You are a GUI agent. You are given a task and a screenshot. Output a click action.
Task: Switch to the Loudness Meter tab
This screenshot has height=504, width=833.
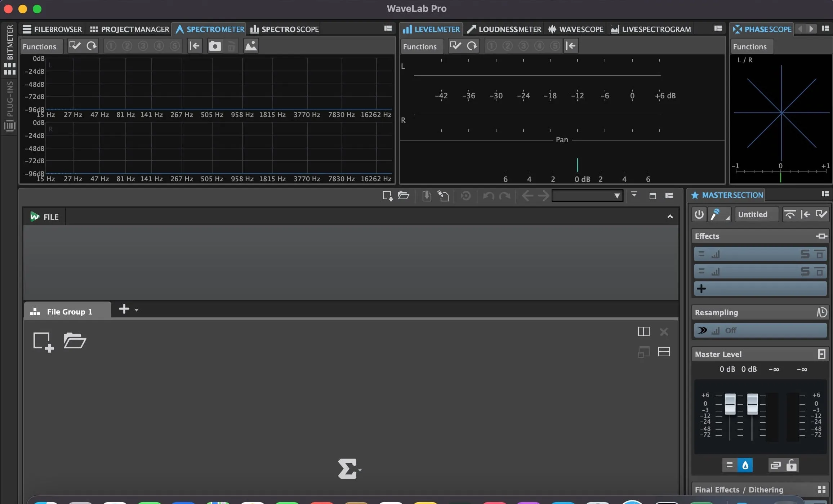[x=504, y=29]
